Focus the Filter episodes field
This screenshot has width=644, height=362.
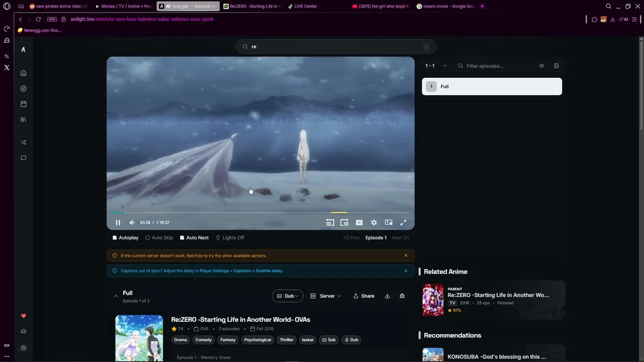495,66
